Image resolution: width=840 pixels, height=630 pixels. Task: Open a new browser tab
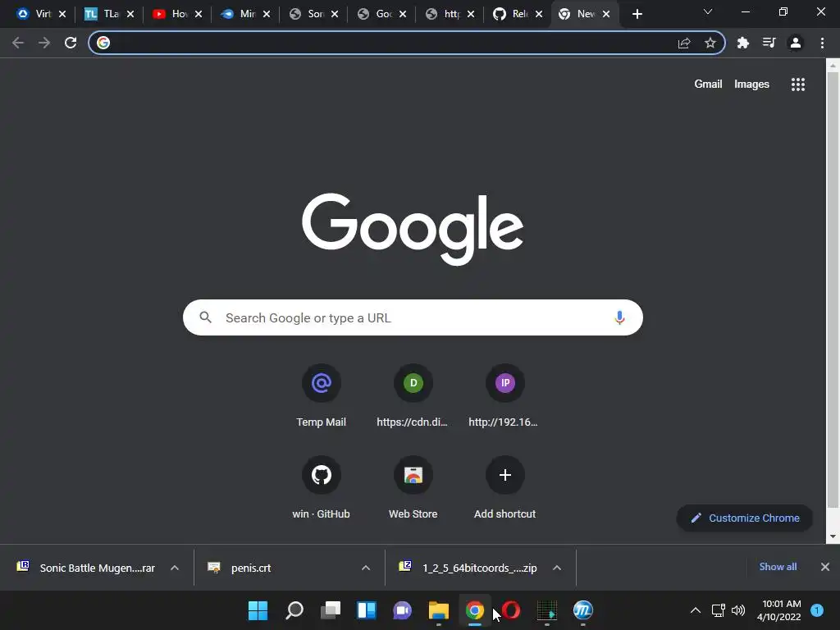tap(637, 14)
